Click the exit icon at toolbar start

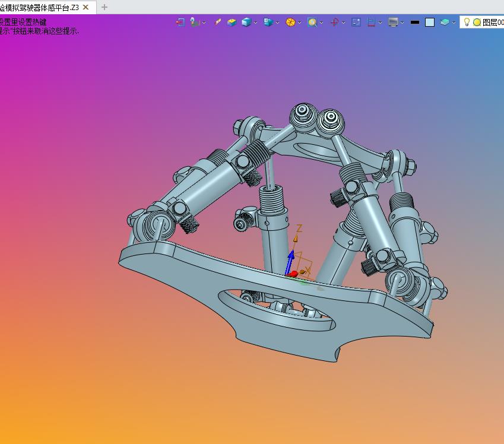[180, 22]
